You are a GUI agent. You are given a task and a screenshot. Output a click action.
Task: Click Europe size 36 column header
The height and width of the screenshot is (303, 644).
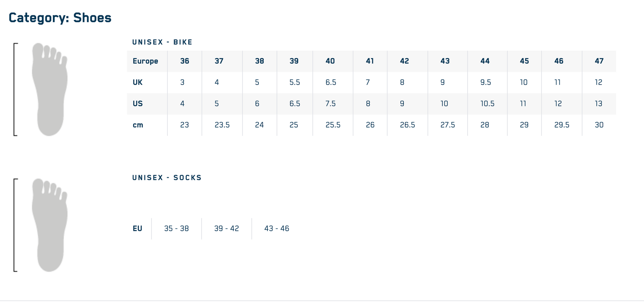(x=185, y=61)
